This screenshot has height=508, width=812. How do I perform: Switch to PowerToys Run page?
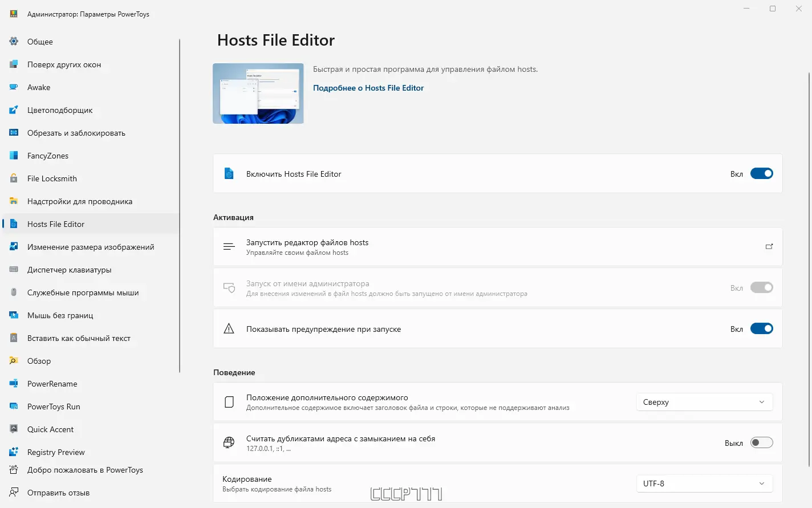click(91, 406)
